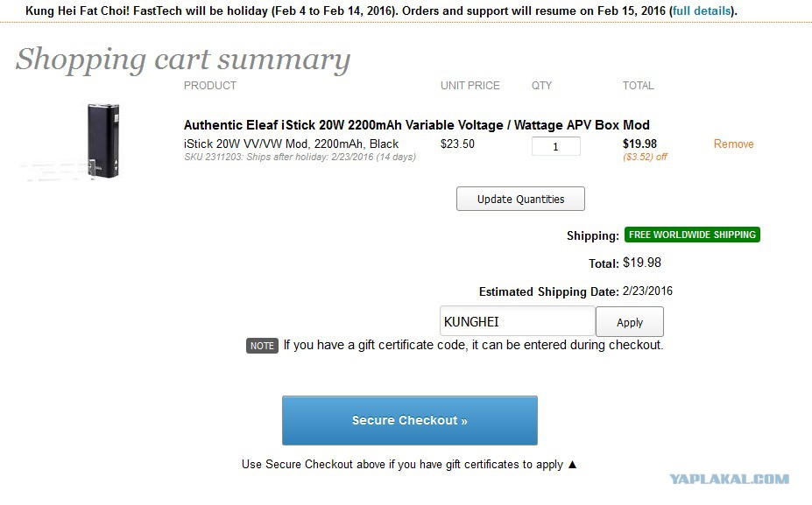Click the Shopping cart summary heading
The image size is (812, 505).
click(x=183, y=60)
